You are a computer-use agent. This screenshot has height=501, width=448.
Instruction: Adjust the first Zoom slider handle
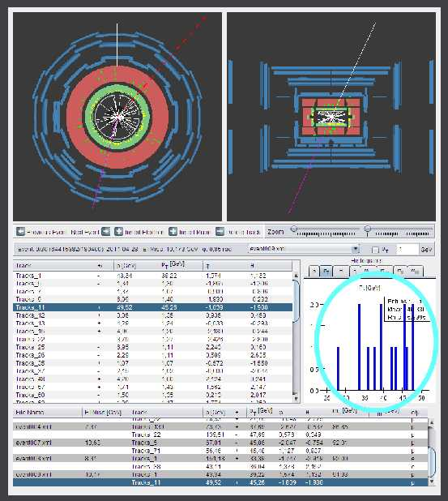click(x=294, y=229)
